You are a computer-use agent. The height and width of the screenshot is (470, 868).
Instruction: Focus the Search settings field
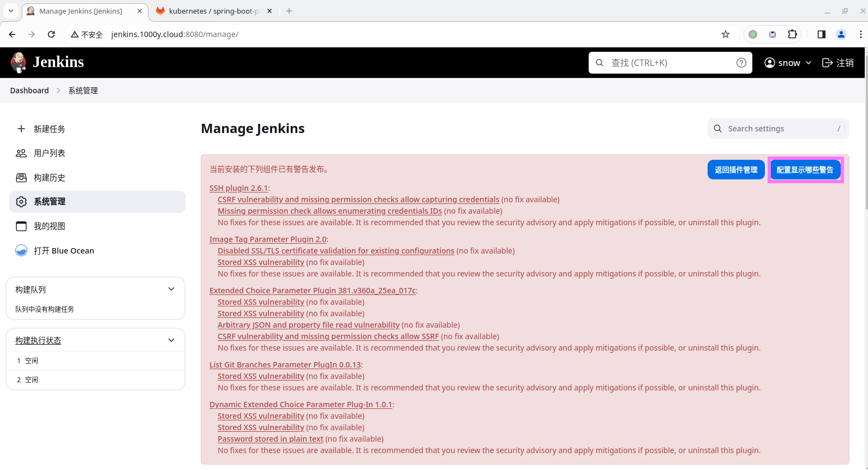point(779,129)
